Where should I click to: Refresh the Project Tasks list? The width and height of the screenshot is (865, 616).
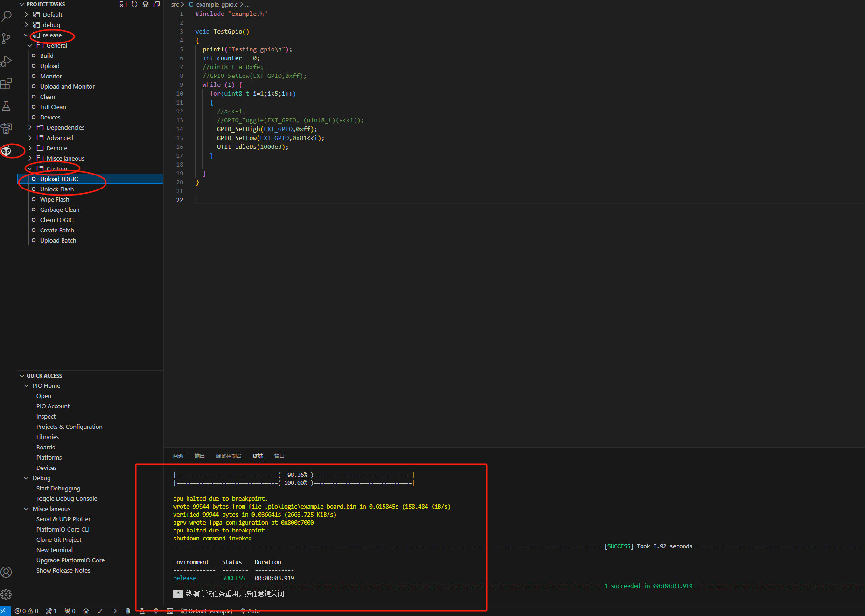(x=134, y=4)
